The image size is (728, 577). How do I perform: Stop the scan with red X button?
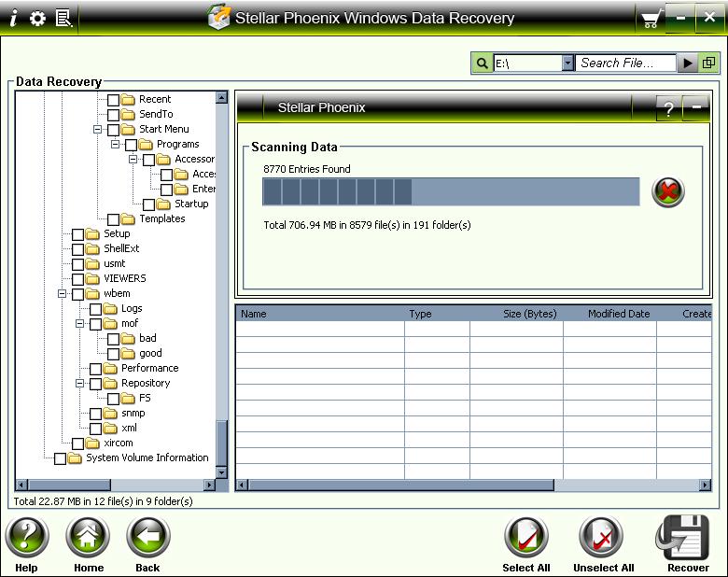point(667,191)
